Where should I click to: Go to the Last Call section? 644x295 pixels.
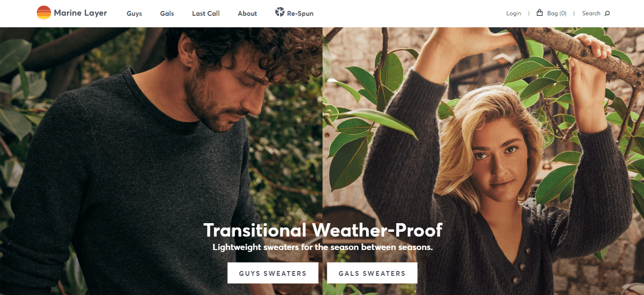(x=206, y=13)
